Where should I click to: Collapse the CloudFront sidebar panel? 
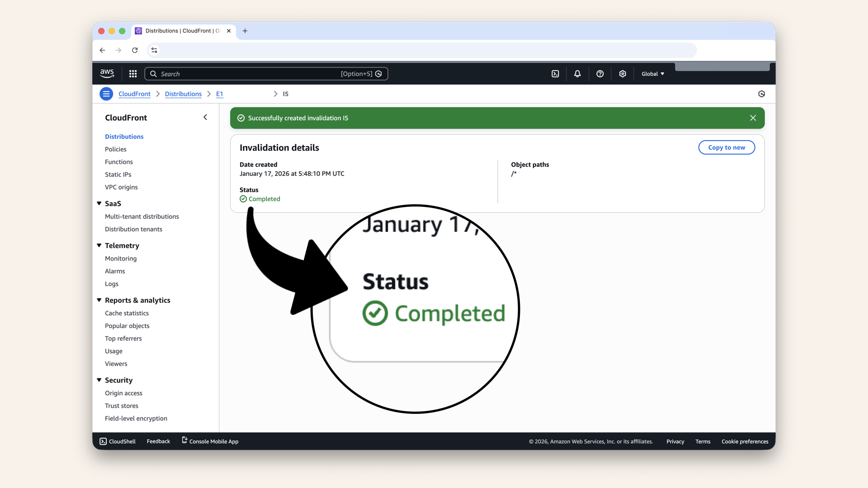[x=205, y=117]
